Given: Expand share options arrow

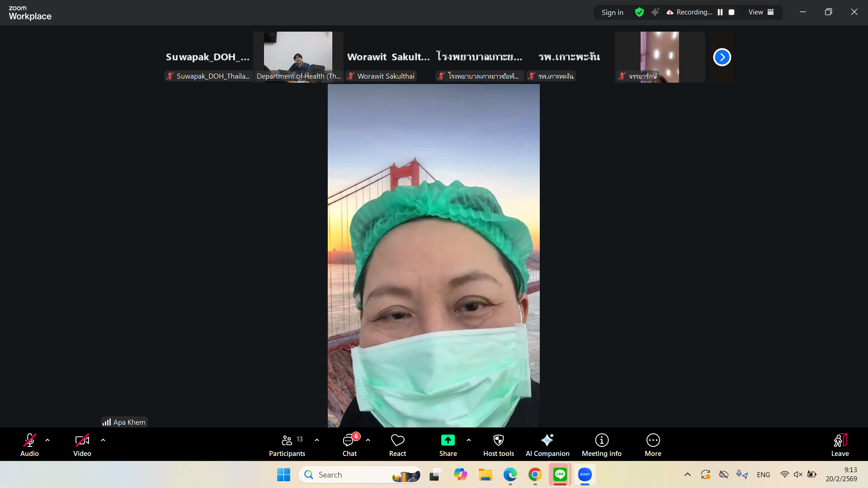Looking at the screenshot, I should [x=469, y=440].
